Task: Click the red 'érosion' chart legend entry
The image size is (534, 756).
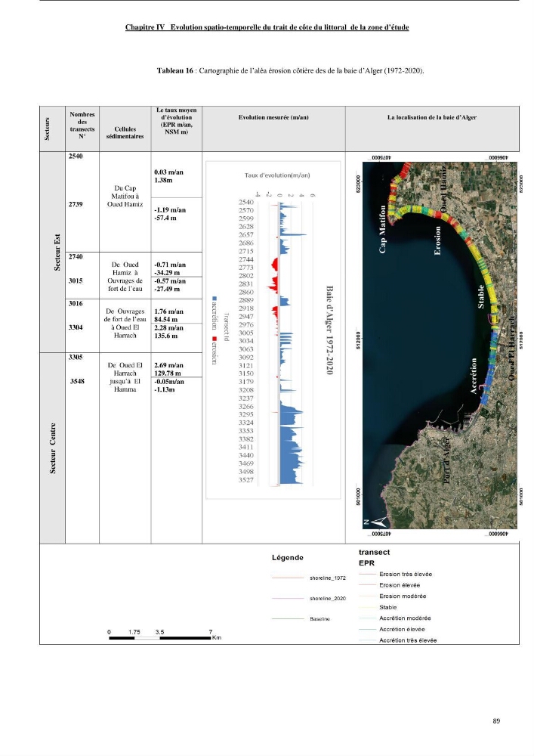Action: tap(215, 351)
